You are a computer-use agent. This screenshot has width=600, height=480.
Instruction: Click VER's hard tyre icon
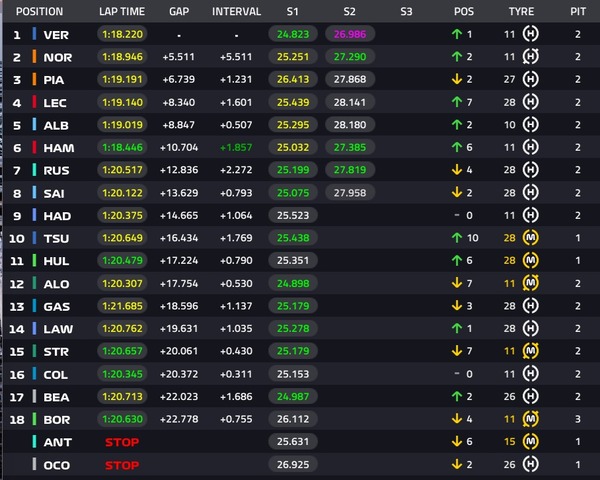(530, 34)
